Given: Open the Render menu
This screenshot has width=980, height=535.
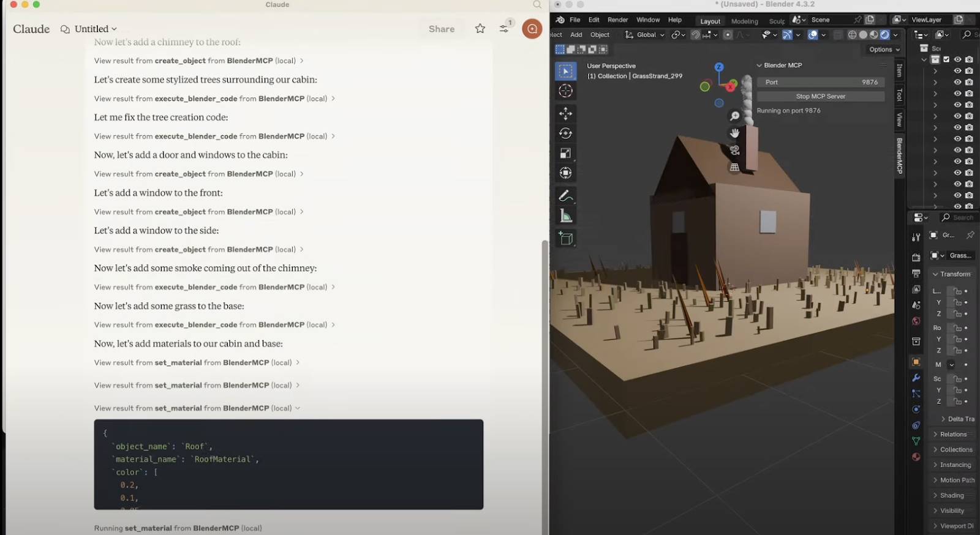Looking at the screenshot, I should click(617, 20).
